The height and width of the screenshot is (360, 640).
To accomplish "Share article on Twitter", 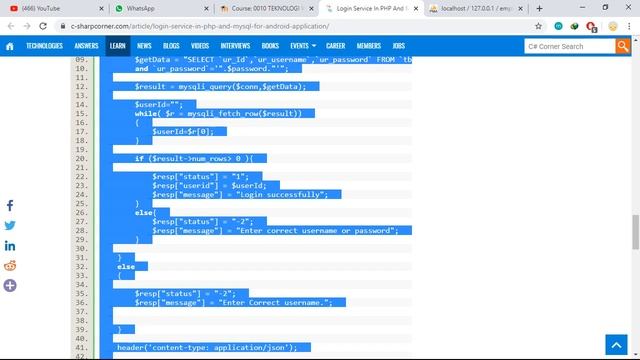I will coord(10,225).
